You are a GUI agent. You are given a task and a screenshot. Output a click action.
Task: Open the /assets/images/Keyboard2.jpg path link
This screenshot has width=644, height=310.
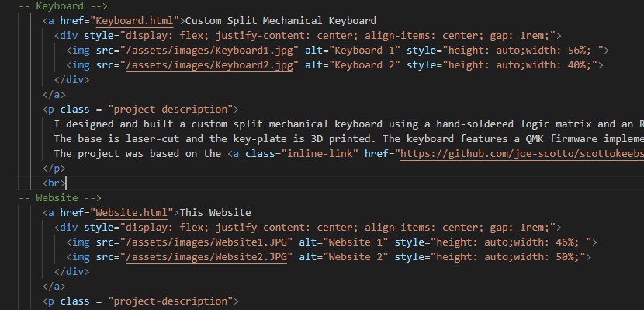pyautogui.click(x=209, y=65)
